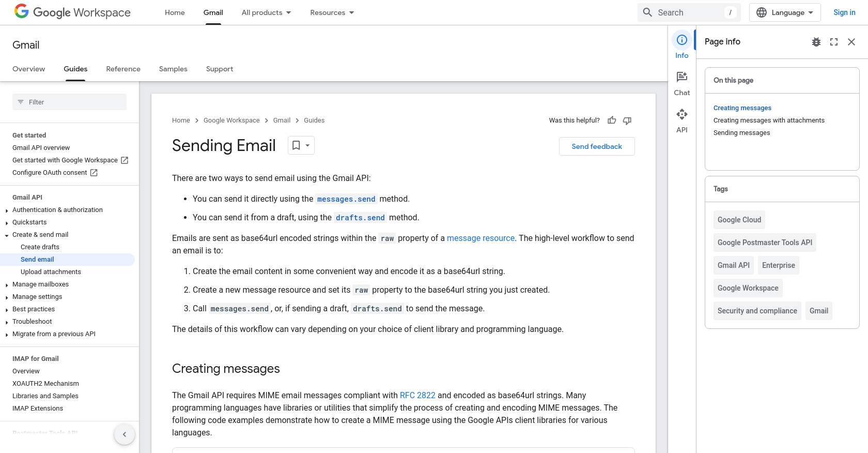
Task: Click the thumbs down not helpful icon
Action: tap(627, 120)
